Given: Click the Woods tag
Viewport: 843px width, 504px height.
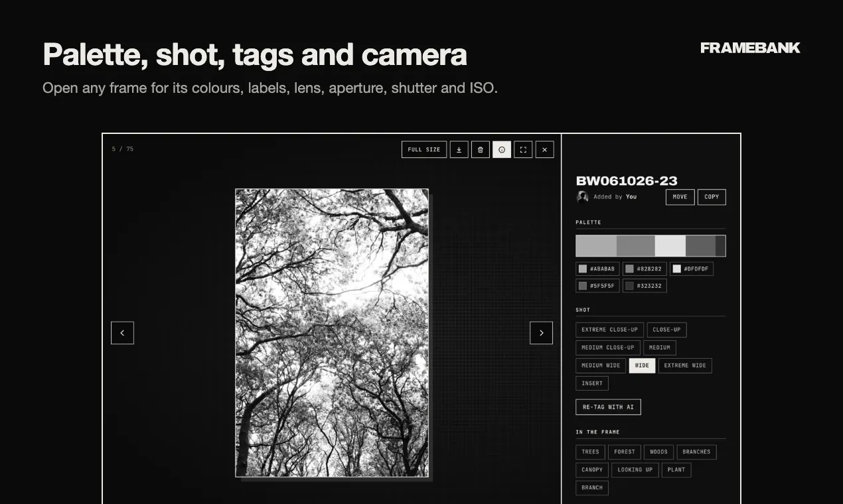Looking at the screenshot, I should click(x=659, y=452).
